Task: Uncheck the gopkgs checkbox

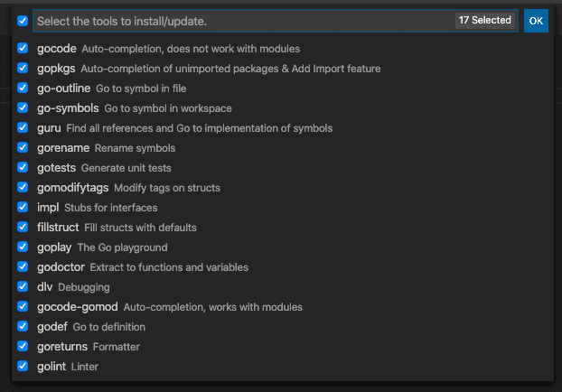Action: 23,69
